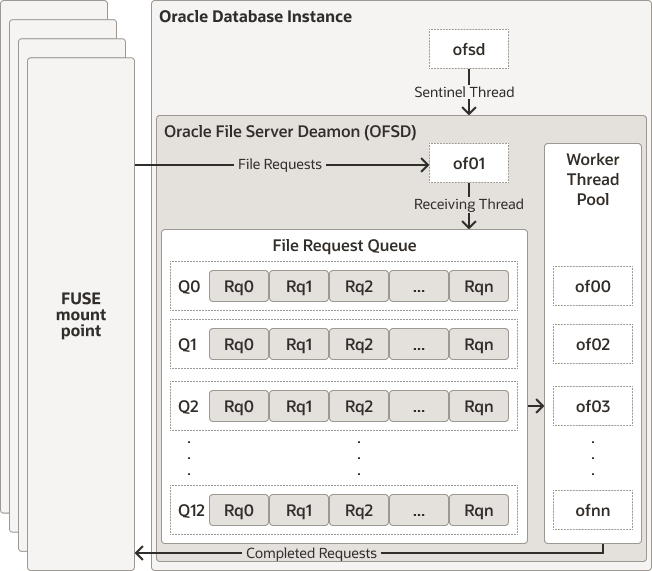Select Rq0 in queue Q12
652x571 pixels.
pyautogui.click(x=239, y=510)
